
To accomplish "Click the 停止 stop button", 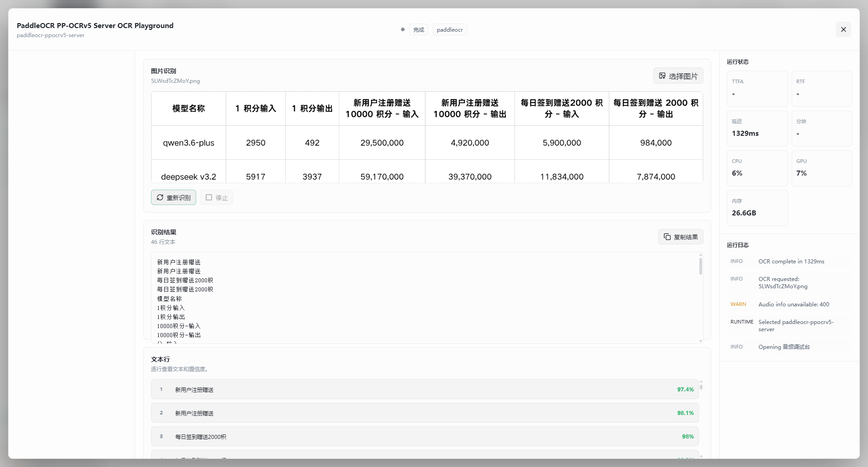I will (217, 197).
